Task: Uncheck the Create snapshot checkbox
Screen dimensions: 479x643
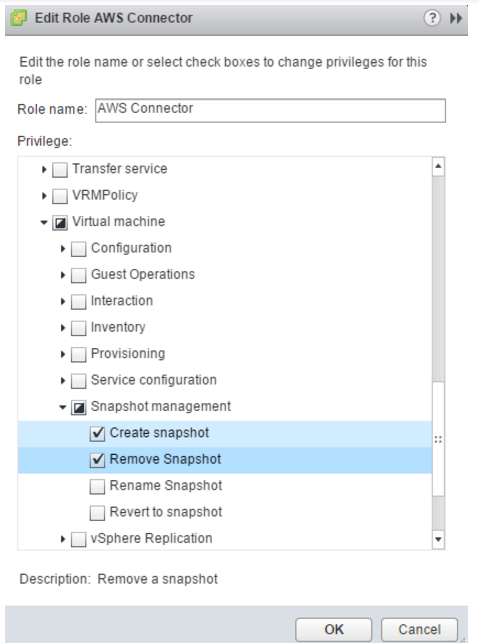Action: 97,434
